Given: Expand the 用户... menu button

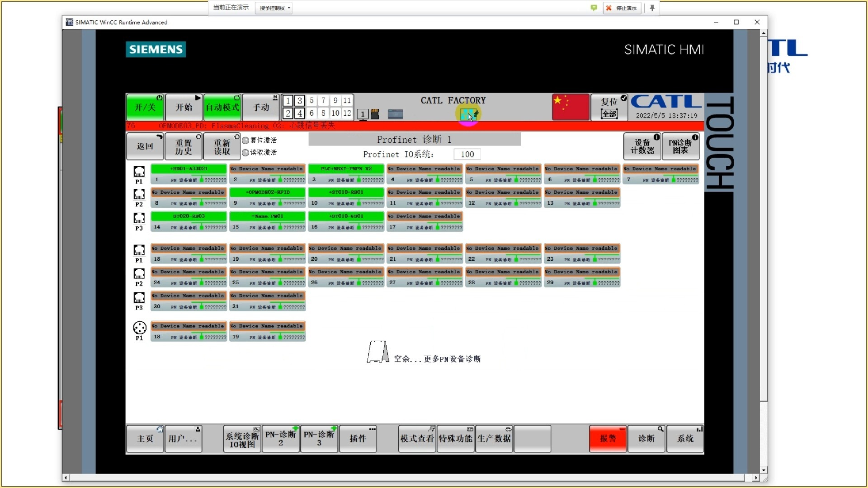Looking at the screenshot, I should point(183,438).
